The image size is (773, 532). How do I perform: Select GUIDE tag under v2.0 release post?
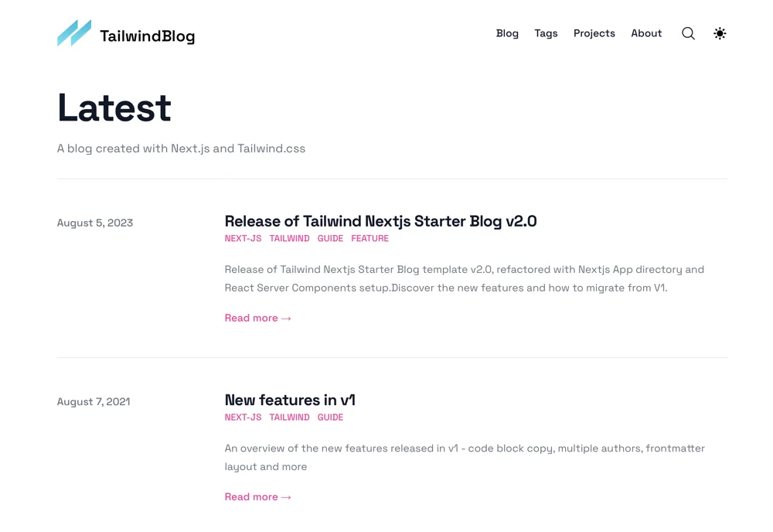(x=330, y=238)
